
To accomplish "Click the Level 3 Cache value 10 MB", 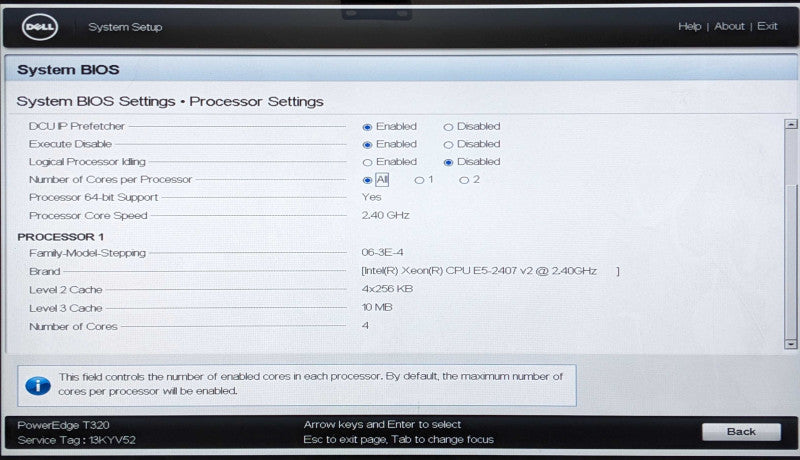I will pyautogui.click(x=377, y=307).
